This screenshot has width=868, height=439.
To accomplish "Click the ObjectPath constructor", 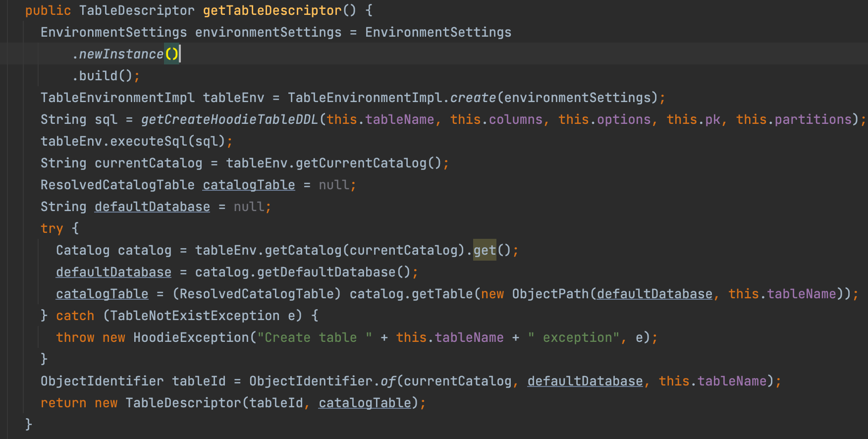I will pyautogui.click(x=550, y=294).
